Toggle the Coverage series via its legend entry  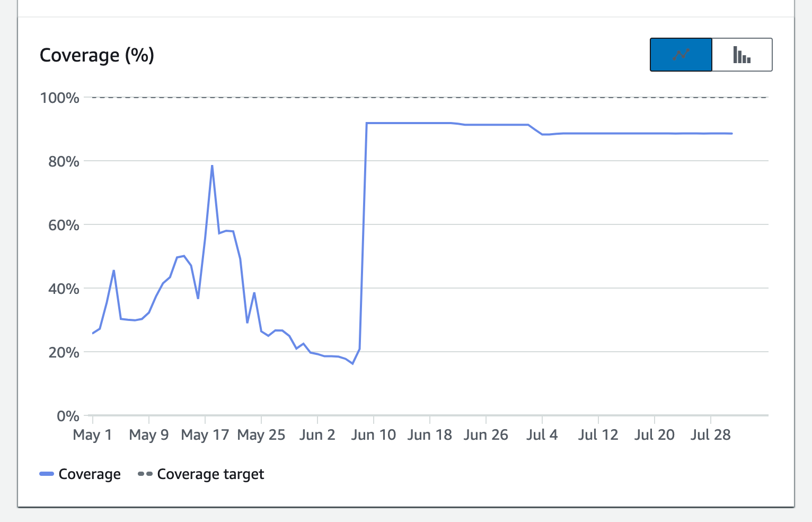(90, 474)
